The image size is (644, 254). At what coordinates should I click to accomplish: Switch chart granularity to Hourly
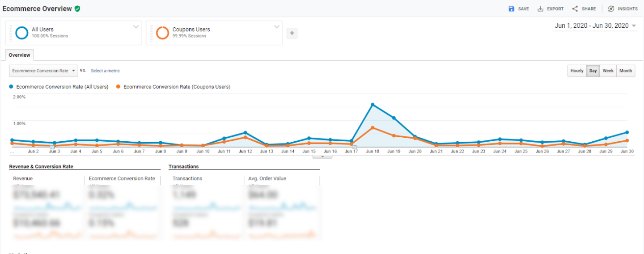tap(577, 71)
